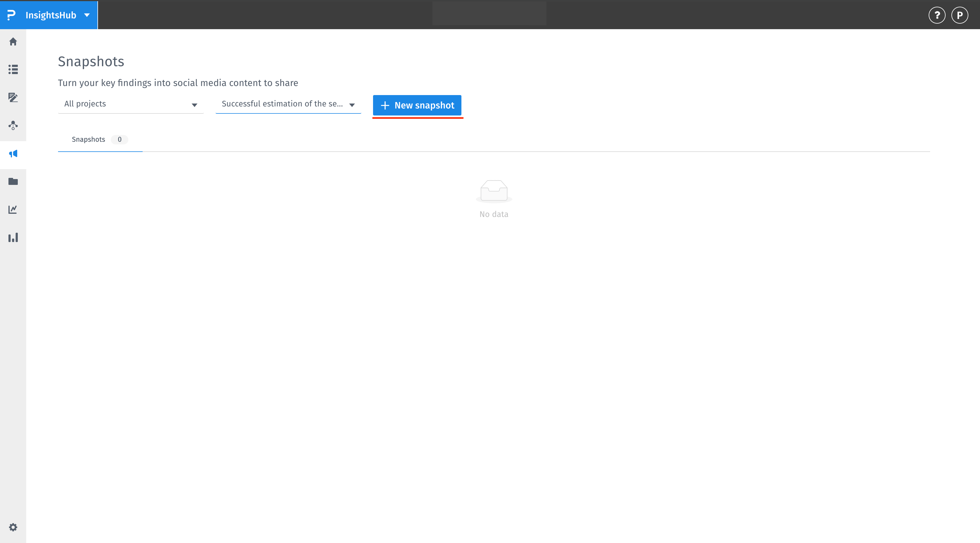
Task: Expand the InsightsHub app switcher arrow
Action: coord(87,15)
